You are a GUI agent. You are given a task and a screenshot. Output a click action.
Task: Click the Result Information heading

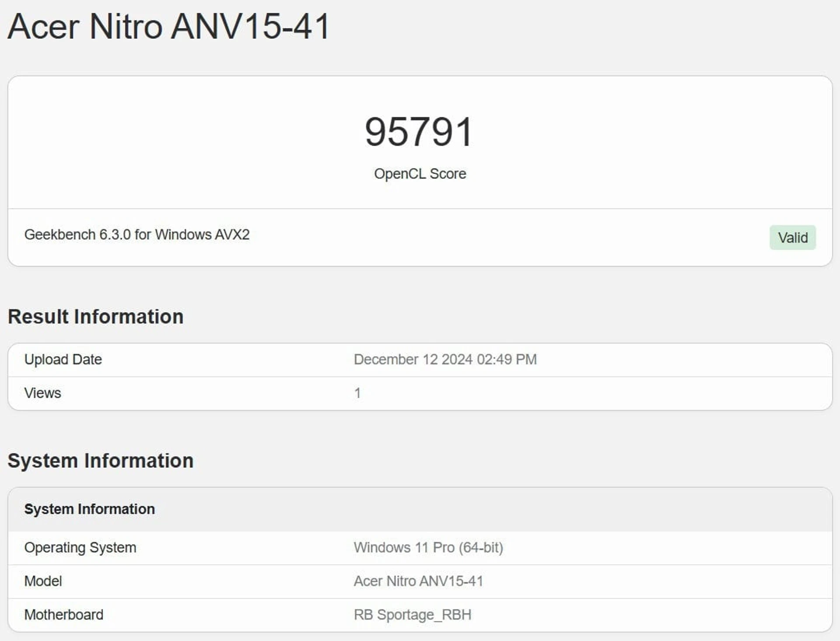[x=96, y=317]
